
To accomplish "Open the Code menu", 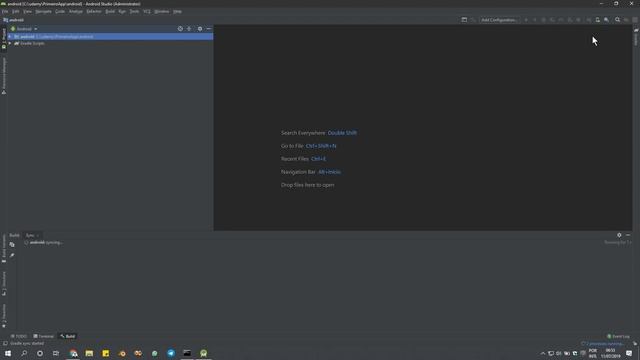I will click(60, 11).
